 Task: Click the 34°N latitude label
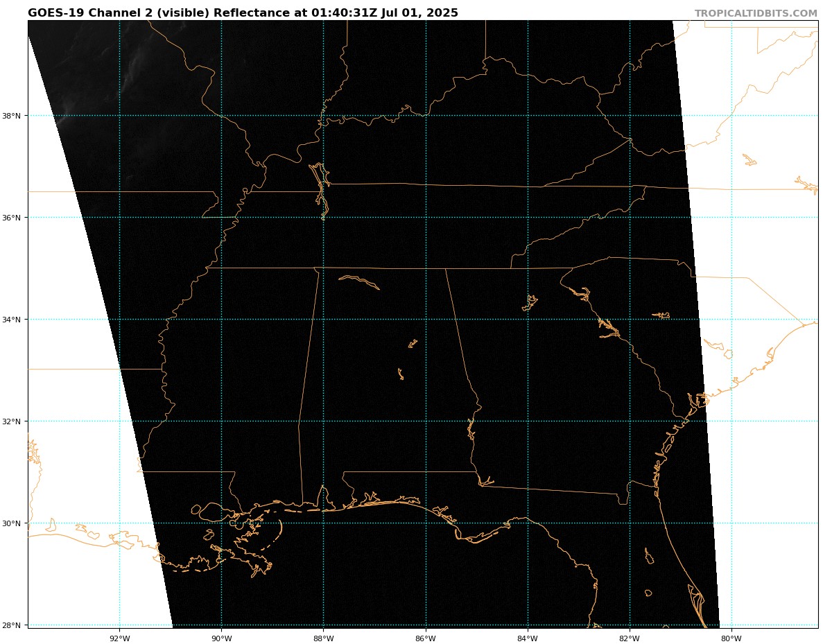(12, 320)
